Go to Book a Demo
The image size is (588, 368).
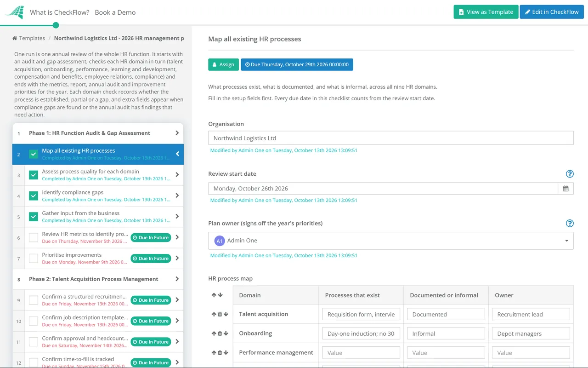[115, 12]
